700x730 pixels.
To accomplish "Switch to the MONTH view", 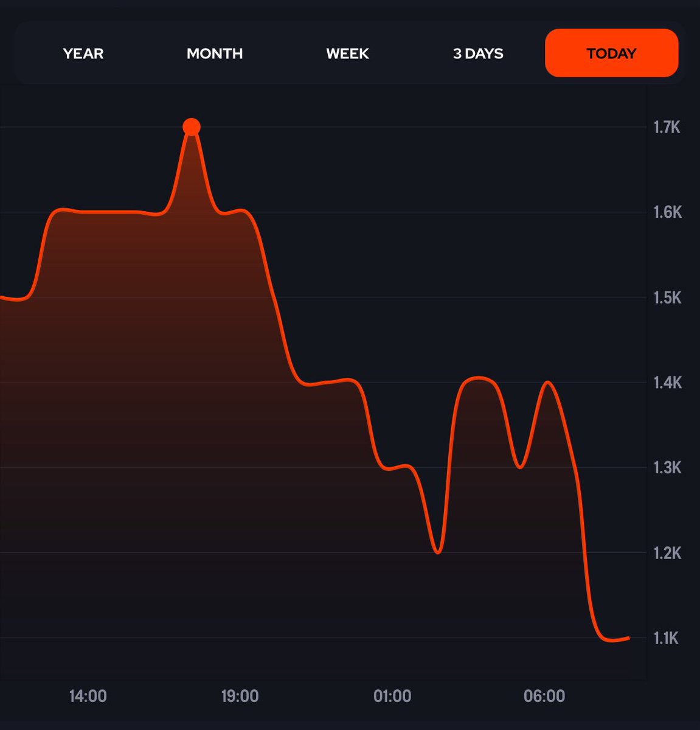I will coord(215,54).
